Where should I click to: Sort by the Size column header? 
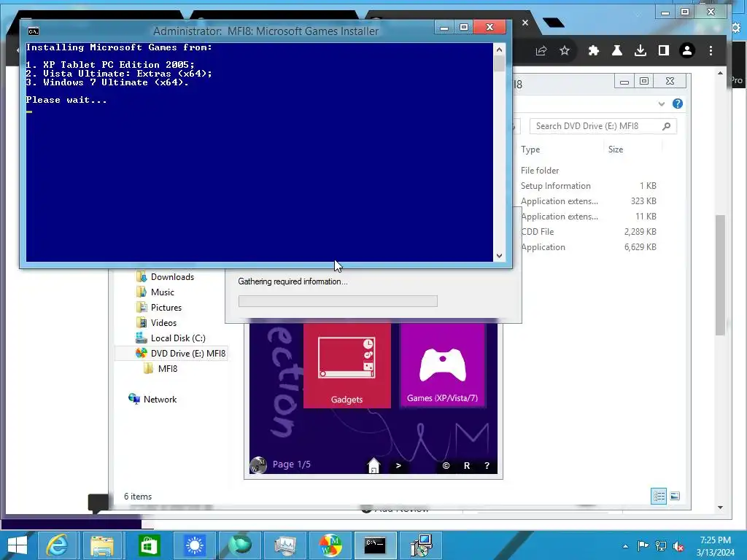pos(616,149)
